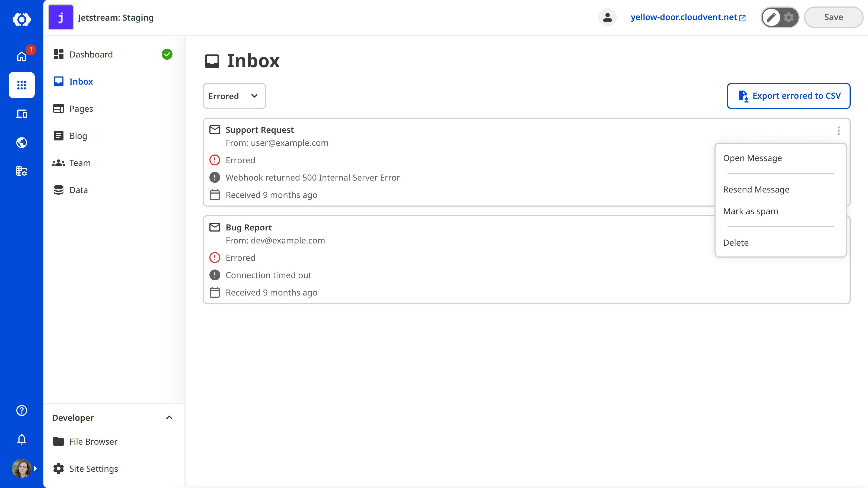Choose Delete from context menu

click(x=780, y=242)
